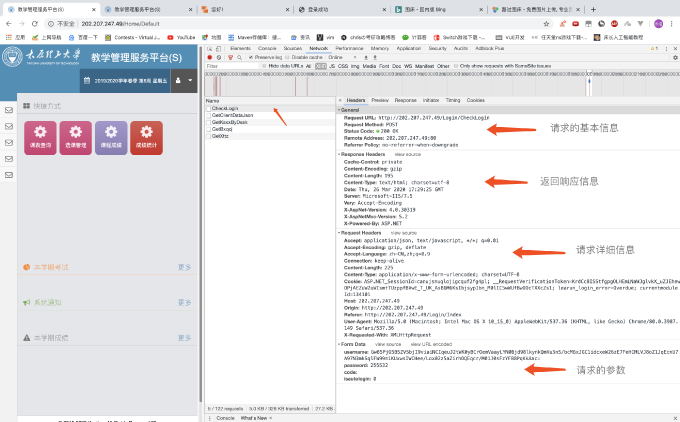Viewport: 680px width, 422px height.
Task: Click view URL encoded in Form Data
Action: [x=431, y=344]
